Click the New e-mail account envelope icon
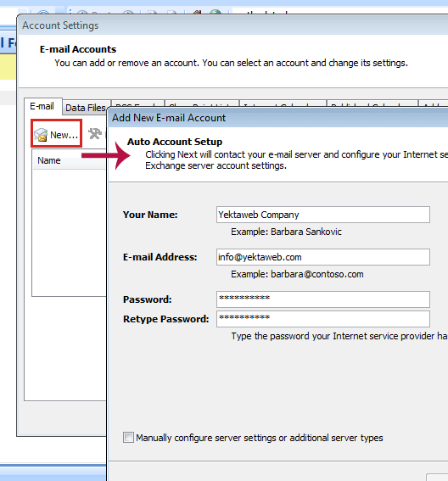This screenshot has height=481, width=448. [41, 134]
